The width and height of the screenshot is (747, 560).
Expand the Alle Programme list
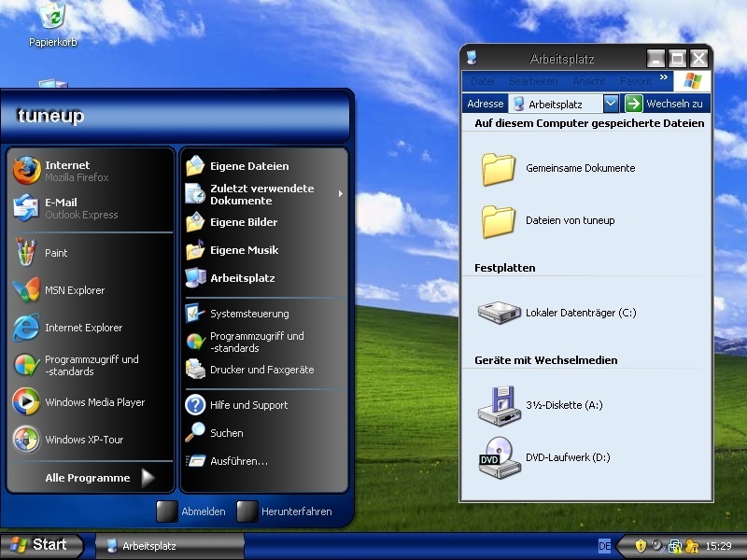click(x=100, y=478)
